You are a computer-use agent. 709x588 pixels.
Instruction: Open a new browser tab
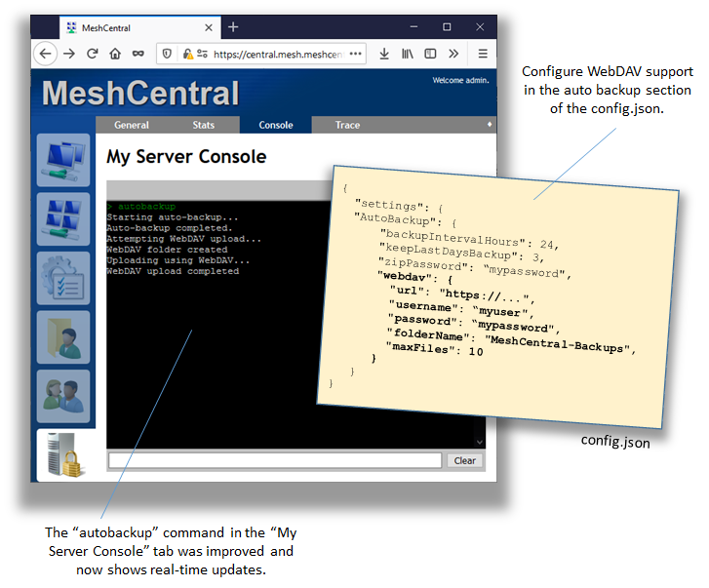[x=233, y=27]
